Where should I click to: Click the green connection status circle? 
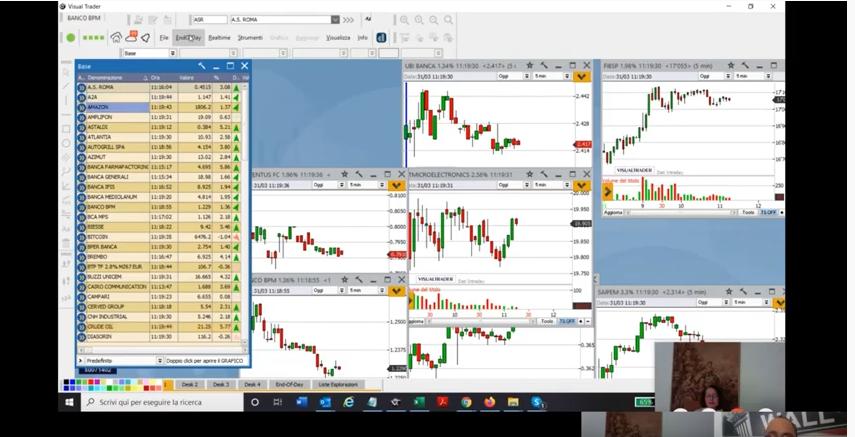tap(71, 38)
